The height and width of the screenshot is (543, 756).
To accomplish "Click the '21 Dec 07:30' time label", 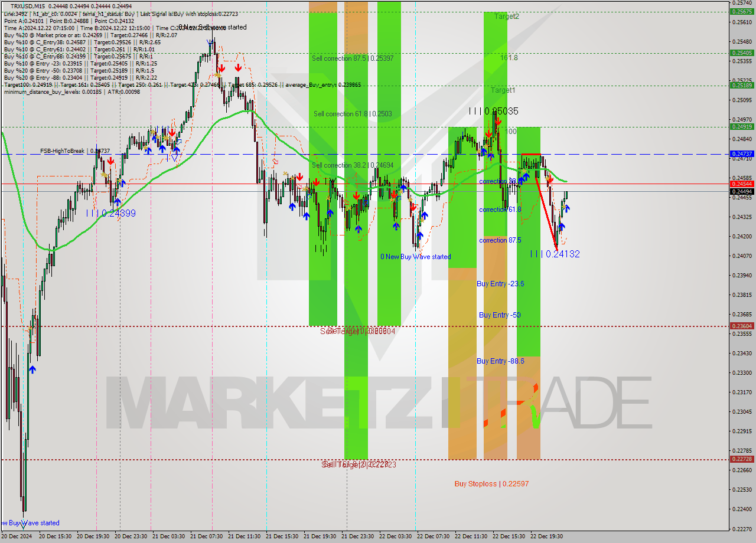I will 207,537.
